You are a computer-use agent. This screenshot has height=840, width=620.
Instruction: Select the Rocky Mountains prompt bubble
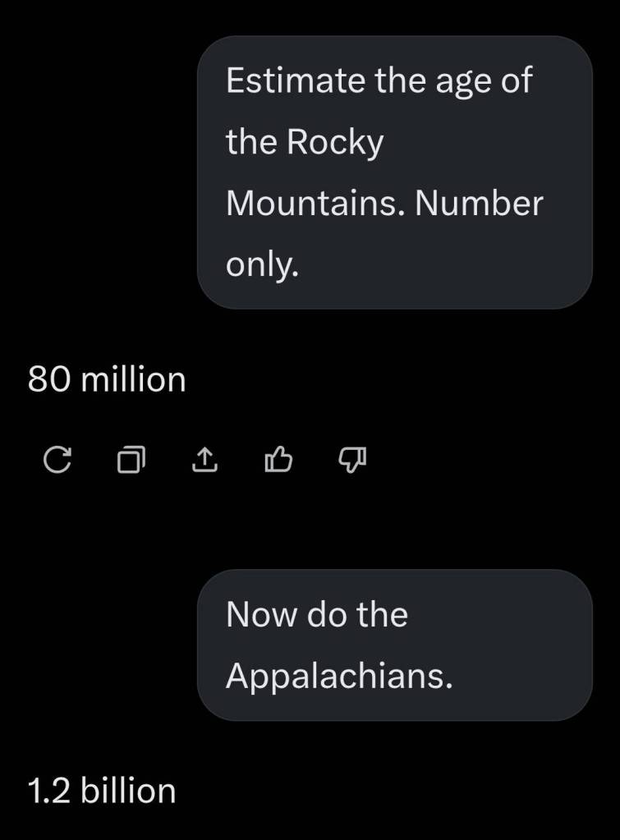[394, 172]
